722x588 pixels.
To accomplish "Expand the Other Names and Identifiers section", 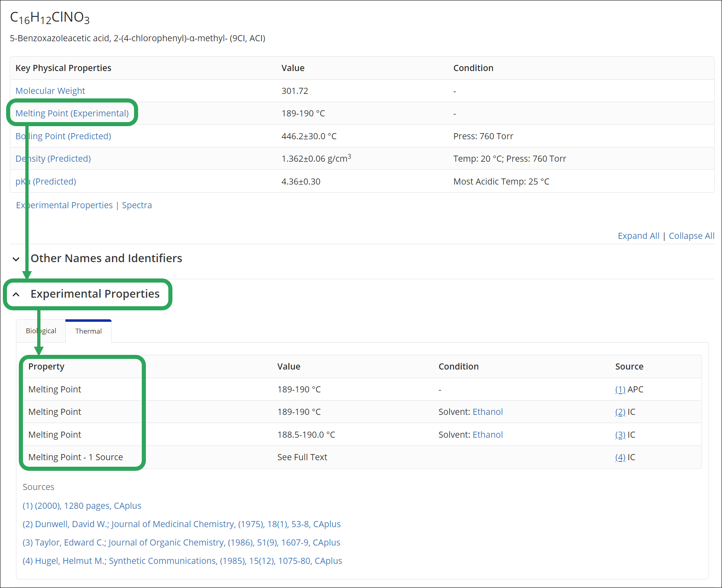I will click(16, 259).
